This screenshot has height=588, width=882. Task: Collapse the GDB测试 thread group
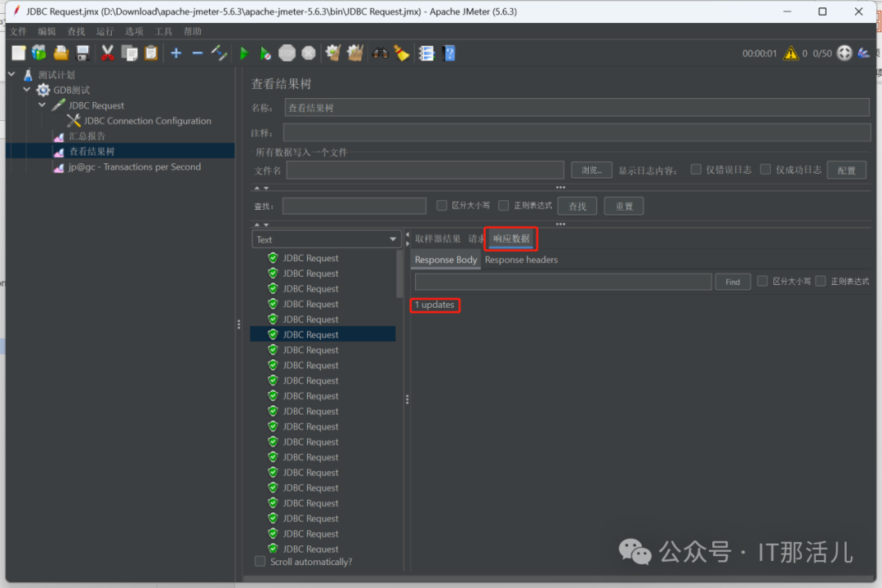click(26, 89)
